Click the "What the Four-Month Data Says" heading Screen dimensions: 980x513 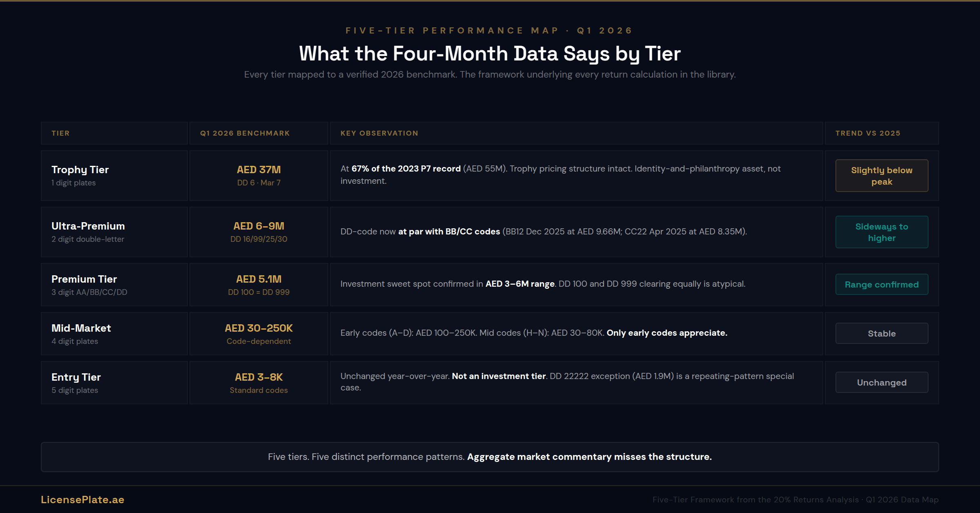pyautogui.click(x=490, y=54)
